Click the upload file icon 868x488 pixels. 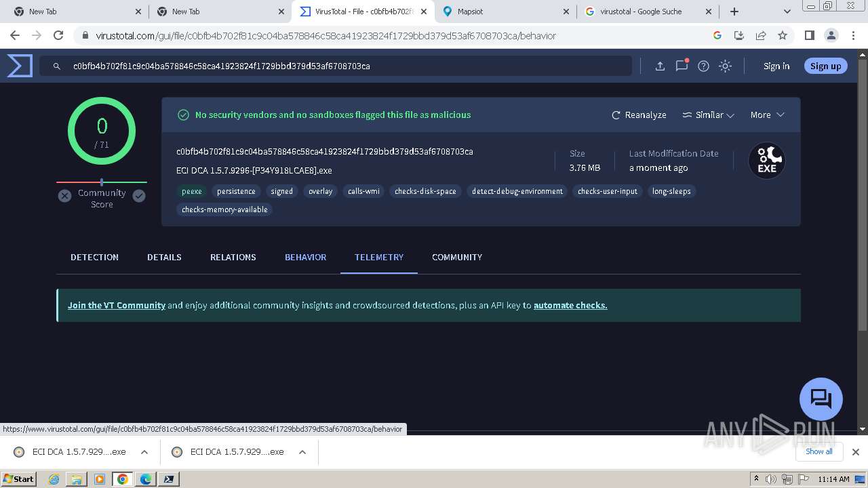click(660, 66)
